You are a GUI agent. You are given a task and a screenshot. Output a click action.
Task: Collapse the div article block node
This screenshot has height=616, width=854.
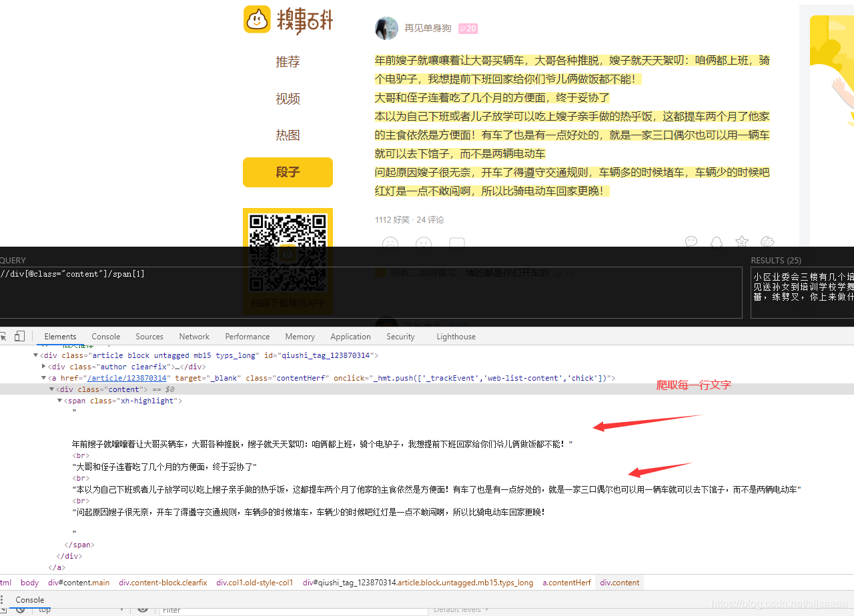click(36, 356)
